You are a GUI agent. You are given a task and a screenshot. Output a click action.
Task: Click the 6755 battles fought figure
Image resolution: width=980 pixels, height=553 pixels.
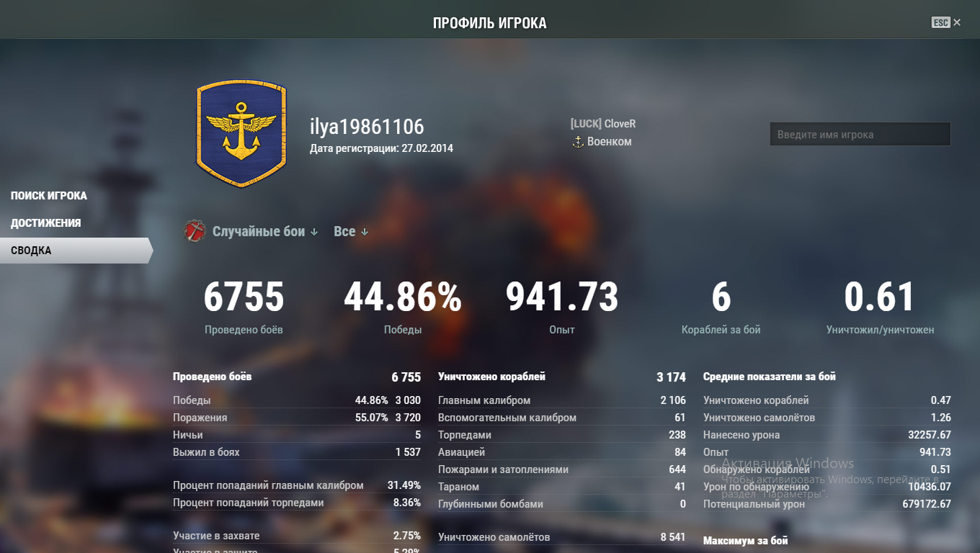tap(244, 297)
